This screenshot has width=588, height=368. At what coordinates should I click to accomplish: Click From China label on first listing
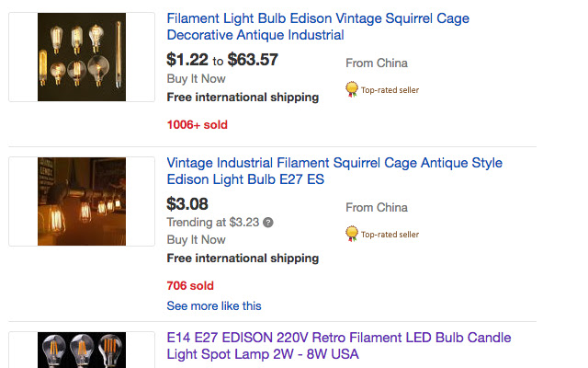click(x=377, y=63)
